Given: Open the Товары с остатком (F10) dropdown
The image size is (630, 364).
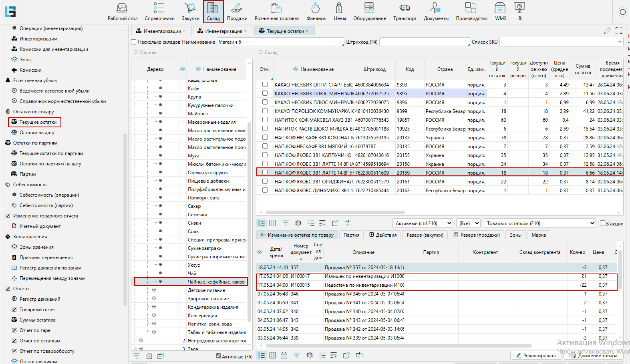Looking at the screenshot, I should (540, 223).
